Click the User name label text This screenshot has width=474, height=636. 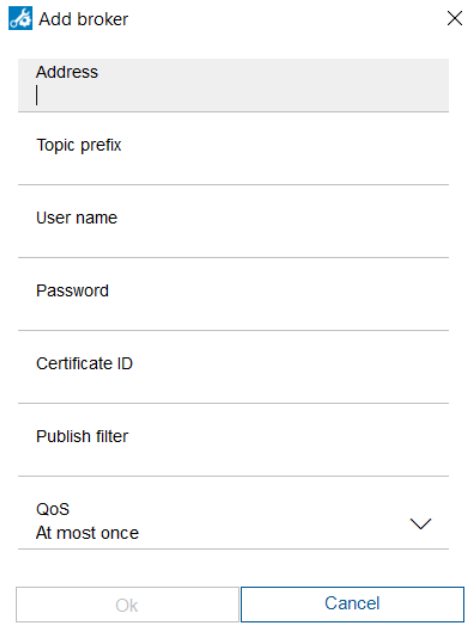tap(77, 218)
